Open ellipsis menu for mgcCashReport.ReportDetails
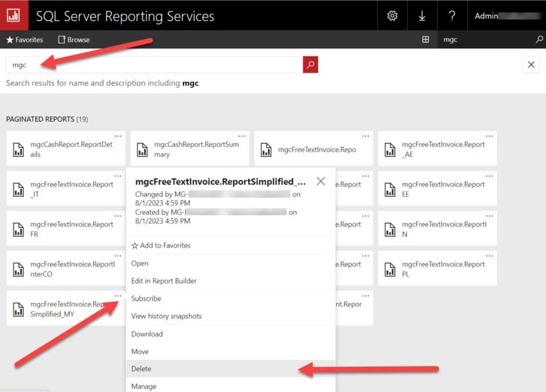 118,136
